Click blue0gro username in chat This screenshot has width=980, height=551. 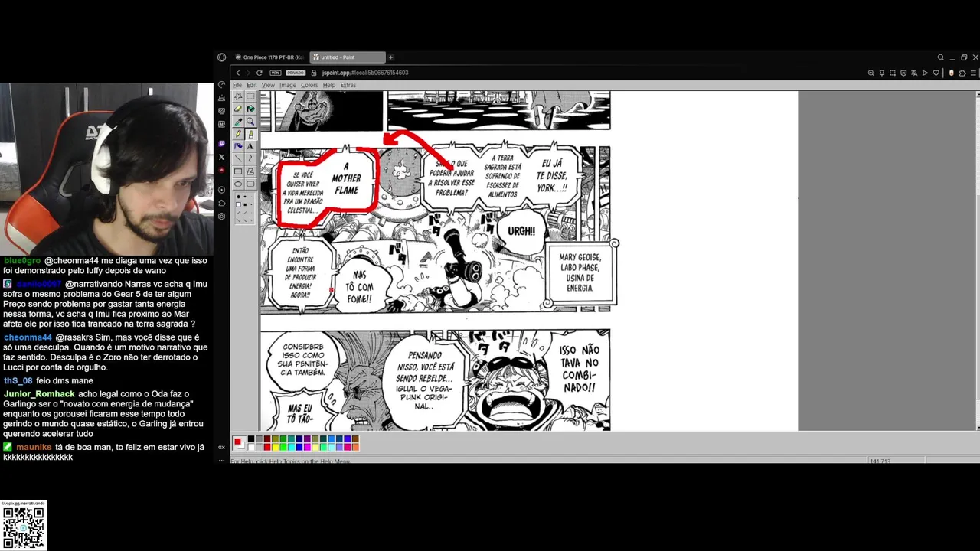point(22,261)
